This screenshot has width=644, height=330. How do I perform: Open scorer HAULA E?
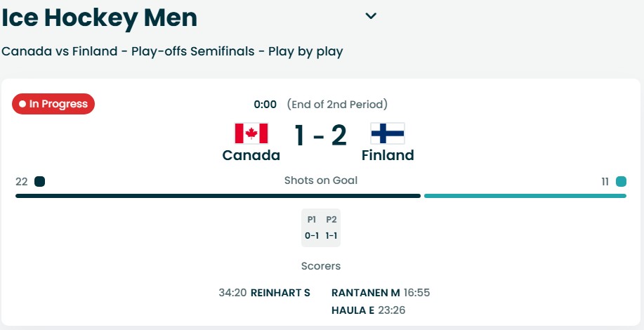(353, 310)
